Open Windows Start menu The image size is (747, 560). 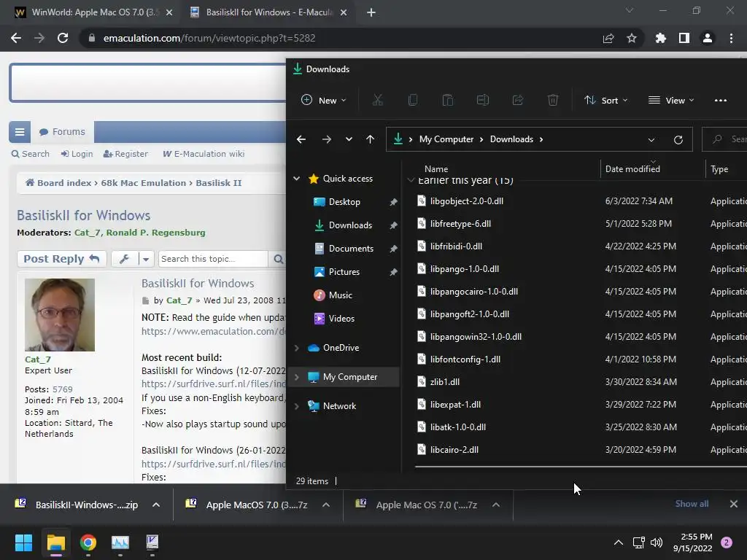click(x=23, y=542)
